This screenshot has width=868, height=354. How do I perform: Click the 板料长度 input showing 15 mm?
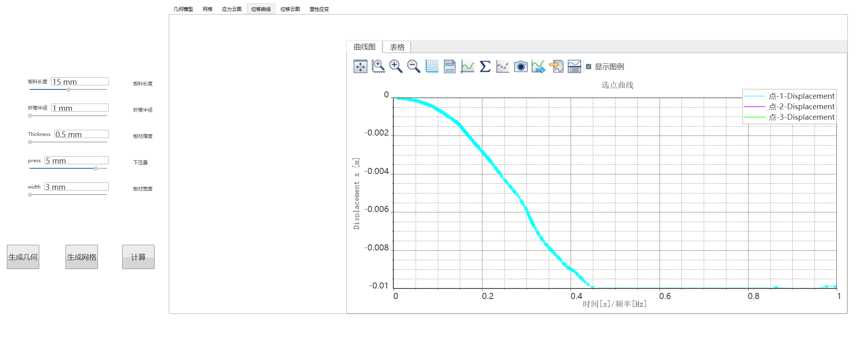pos(80,81)
